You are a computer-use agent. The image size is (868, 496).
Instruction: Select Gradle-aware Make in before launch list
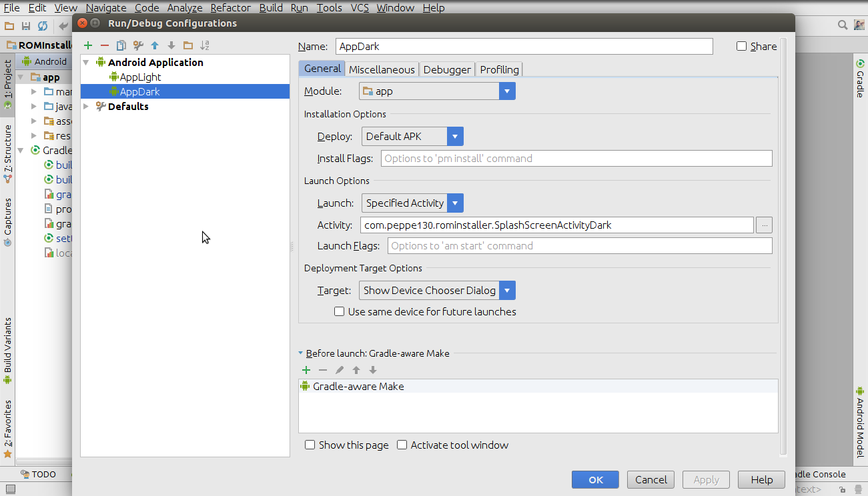(x=538, y=386)
